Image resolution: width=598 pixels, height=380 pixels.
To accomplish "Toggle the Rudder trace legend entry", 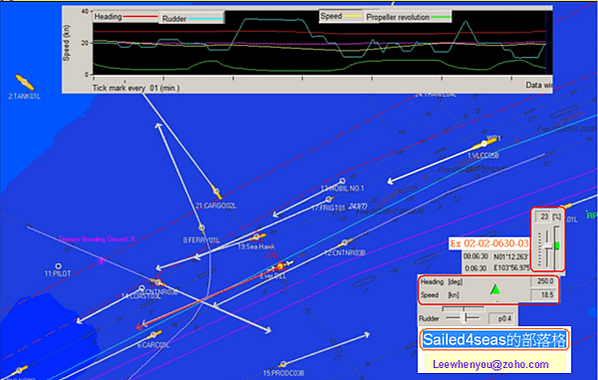I will pyautogui.click(x=191, y=18).
